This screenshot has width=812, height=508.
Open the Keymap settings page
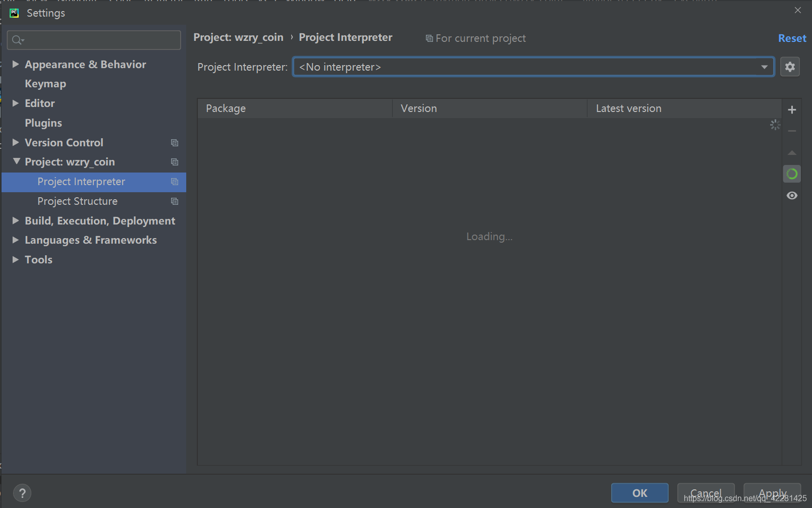[x=45, y=84]
